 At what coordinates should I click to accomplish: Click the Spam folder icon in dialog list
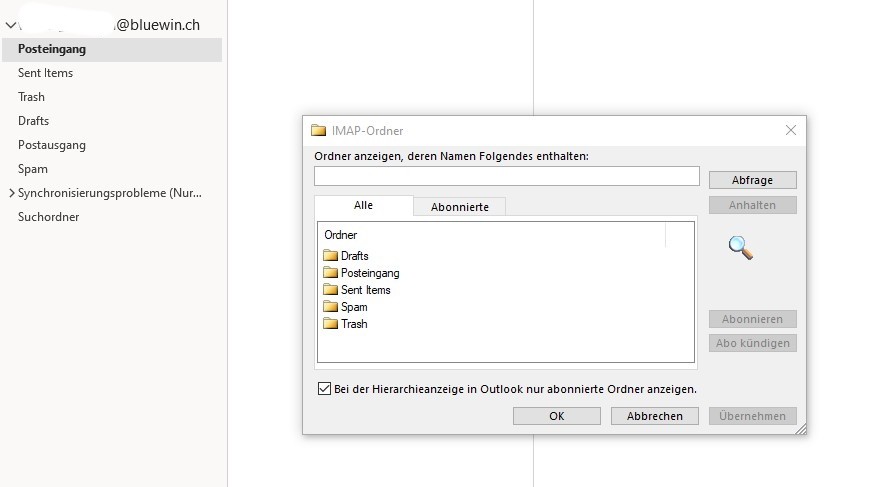[331, 307]
